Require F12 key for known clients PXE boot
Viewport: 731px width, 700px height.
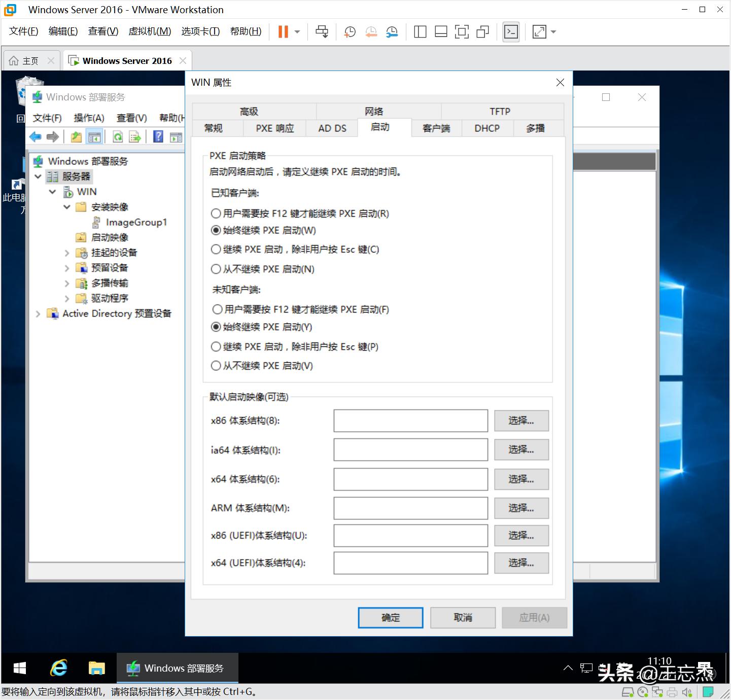tap(216, 213)
